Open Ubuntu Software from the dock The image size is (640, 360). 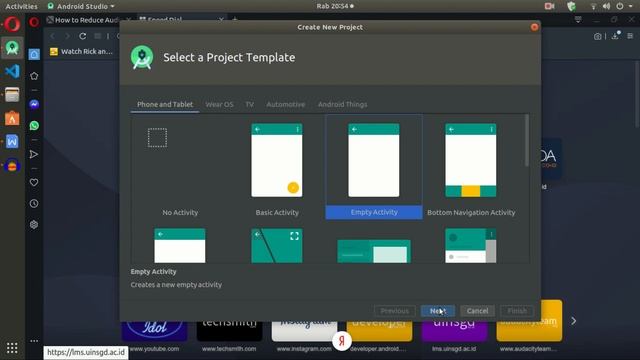[12, 118]
